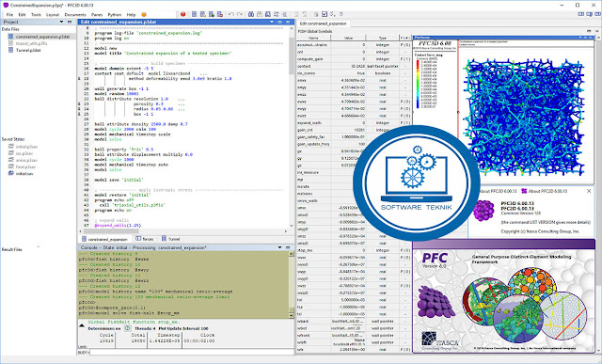Image resolution: width=602 pixels, height=364 pixels.
Task: Click the 'Result Files' section label
Action: (12, 249)
